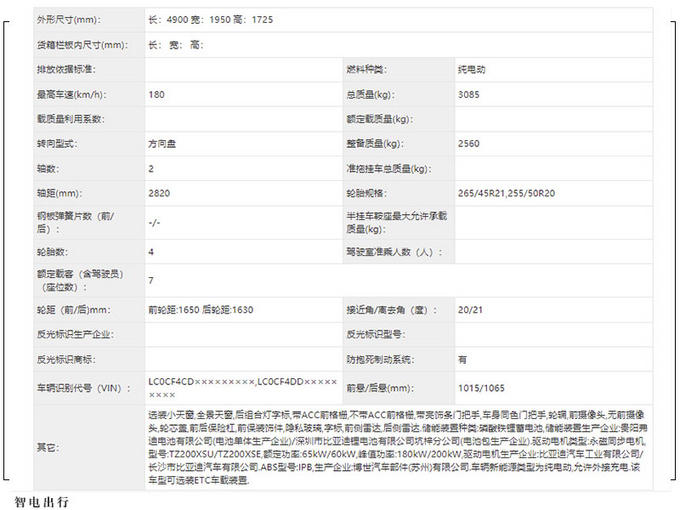Select track value 前轮距:1650 后轮距:1630
Image resolution: width=680 pixels, height=510 pixels.
tap(201, 310)
